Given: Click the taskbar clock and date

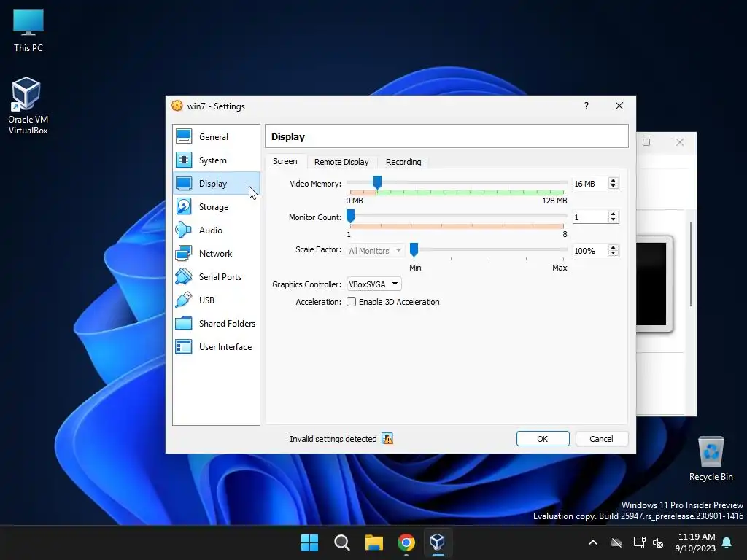Looking at the screenshot, I should tap(695, 542).
